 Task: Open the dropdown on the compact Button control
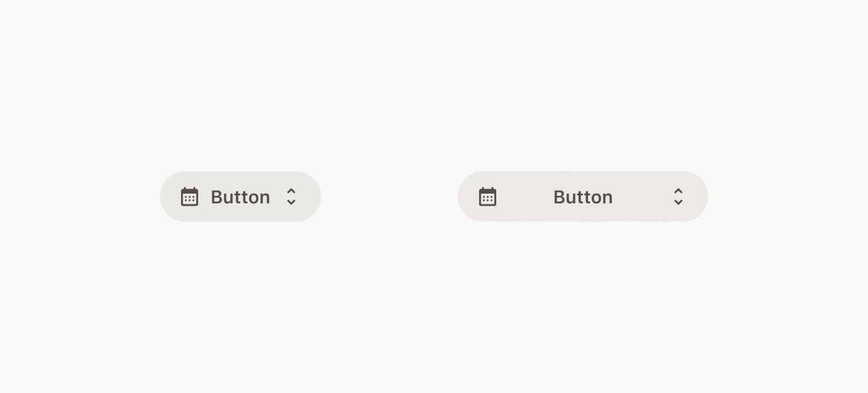(x=291, y=196)
